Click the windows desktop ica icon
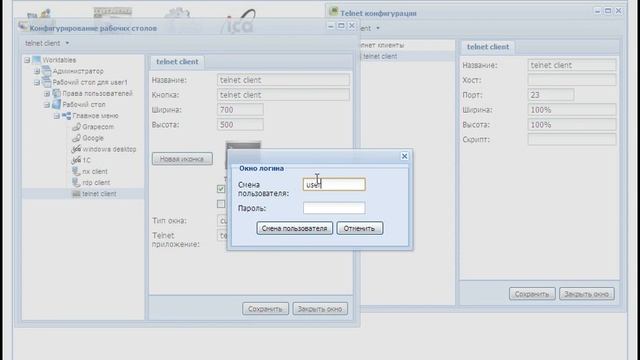The height and width of the screenshot is (360, 640). click(76, 149)
